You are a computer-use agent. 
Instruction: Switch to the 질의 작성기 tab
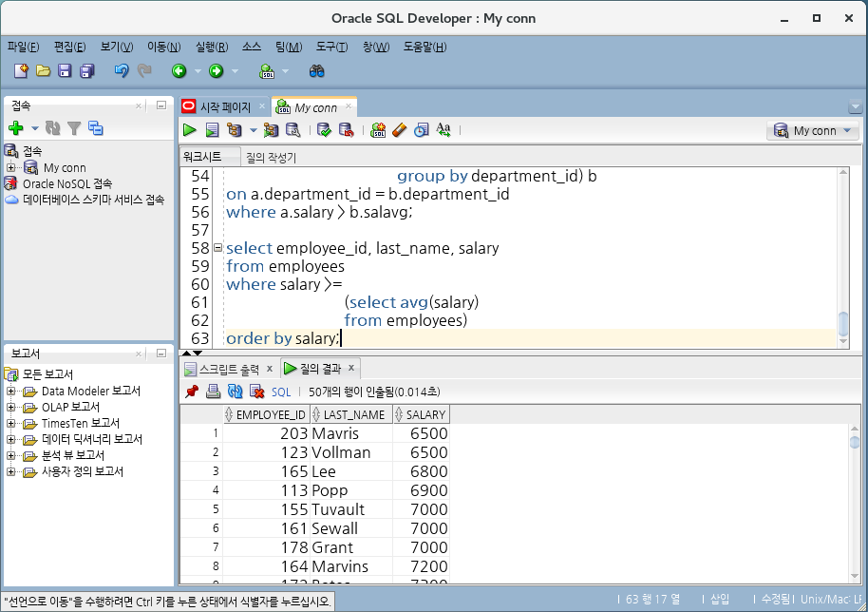pos(272,158)
